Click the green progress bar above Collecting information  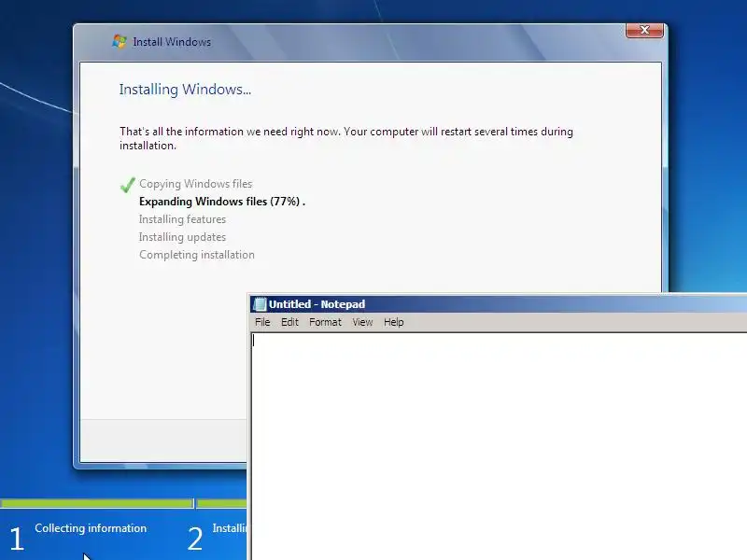coord(97,503)
